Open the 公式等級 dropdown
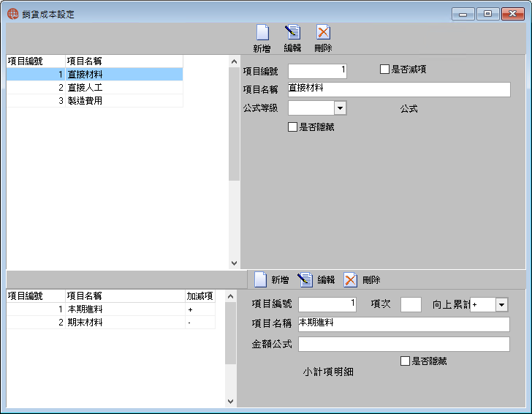The width and height of the screenshot is (532, 414). pyautogui.click(x=340, y=108)
